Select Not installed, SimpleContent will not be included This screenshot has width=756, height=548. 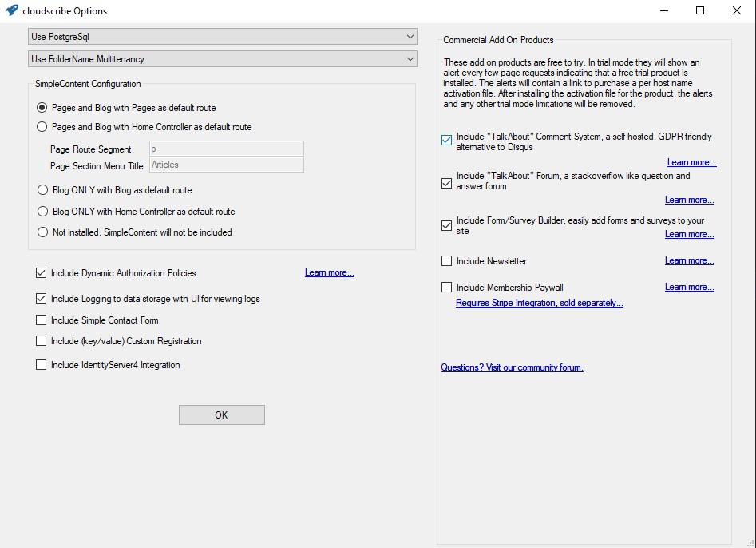pyautogui.click(x=42, y=232)
